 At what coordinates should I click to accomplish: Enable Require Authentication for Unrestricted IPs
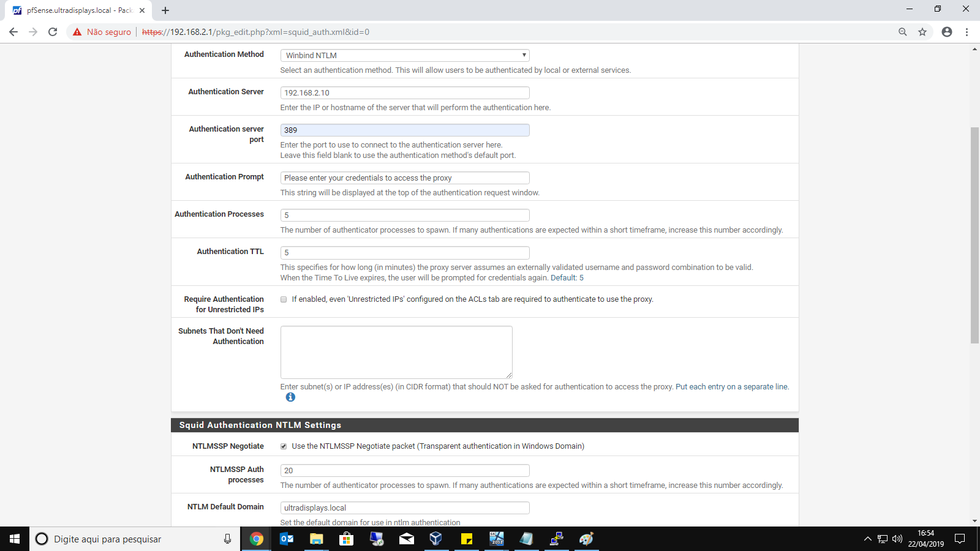pyautogui.click(x=284, y=299)
